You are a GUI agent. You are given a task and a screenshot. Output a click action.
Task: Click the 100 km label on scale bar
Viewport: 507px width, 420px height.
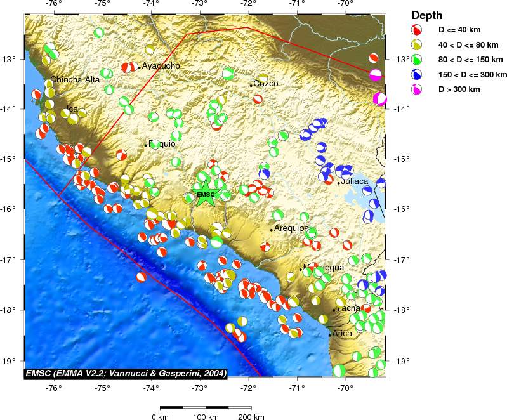pyautogui.click(x=206, y=417)
